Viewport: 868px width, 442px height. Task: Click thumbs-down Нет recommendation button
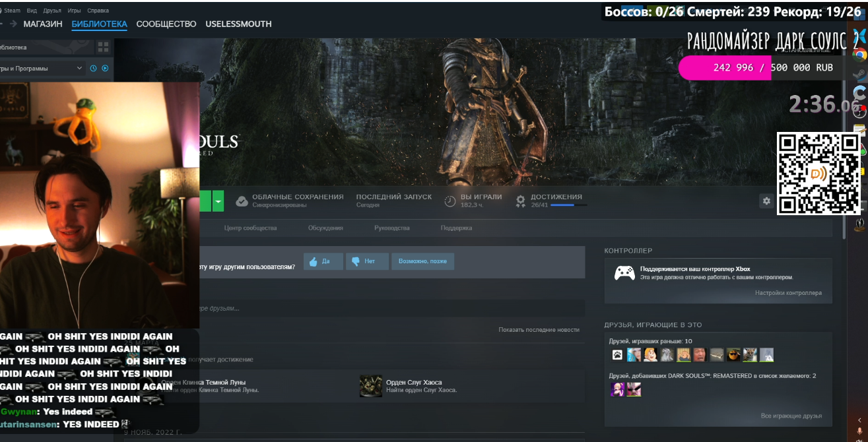[367, 261]
